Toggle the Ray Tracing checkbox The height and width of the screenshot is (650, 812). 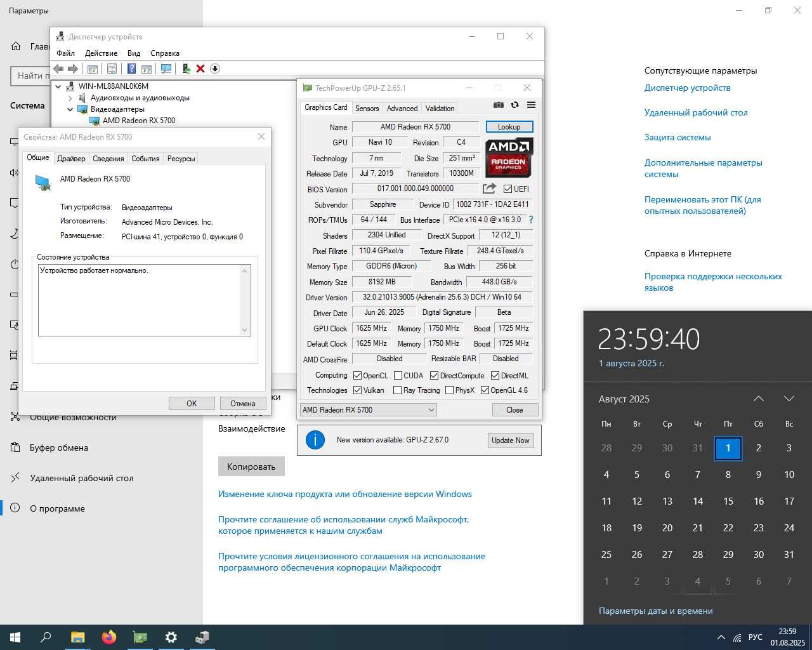397,390
